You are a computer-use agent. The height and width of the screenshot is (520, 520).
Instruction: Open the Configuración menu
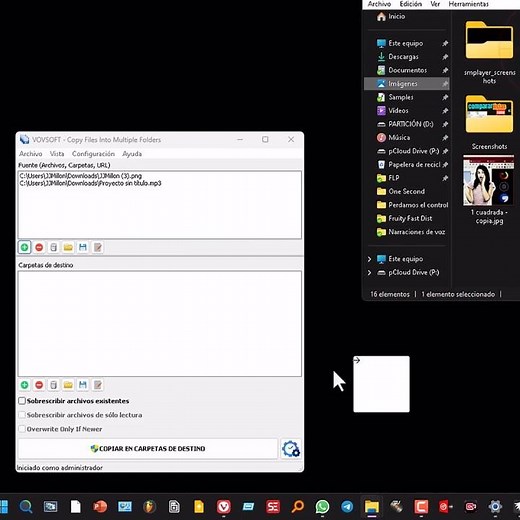93,154
